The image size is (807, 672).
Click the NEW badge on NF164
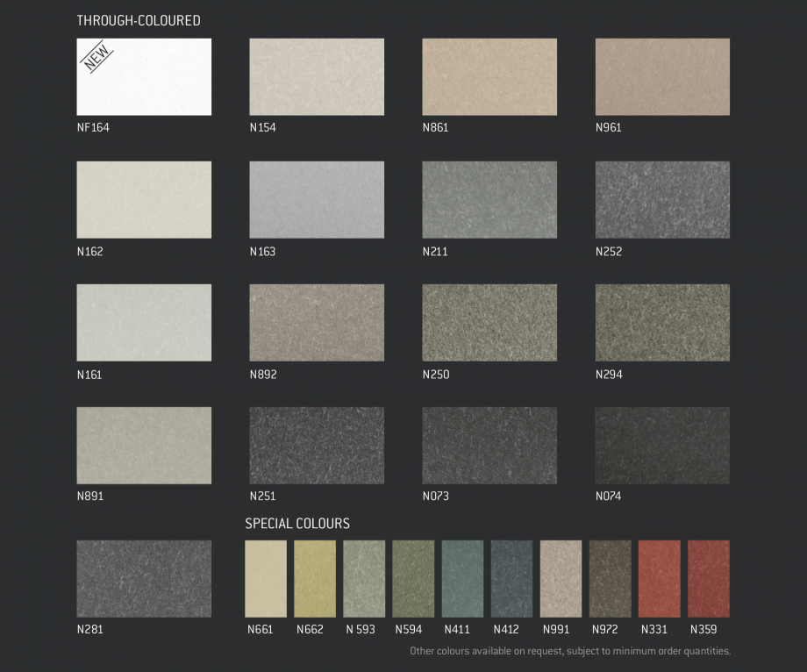tap(98, 58)
